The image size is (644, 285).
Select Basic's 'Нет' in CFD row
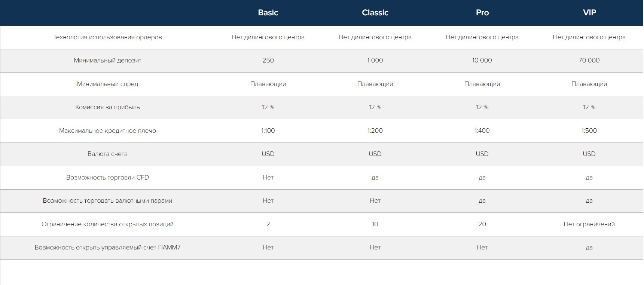pos(268,177)
